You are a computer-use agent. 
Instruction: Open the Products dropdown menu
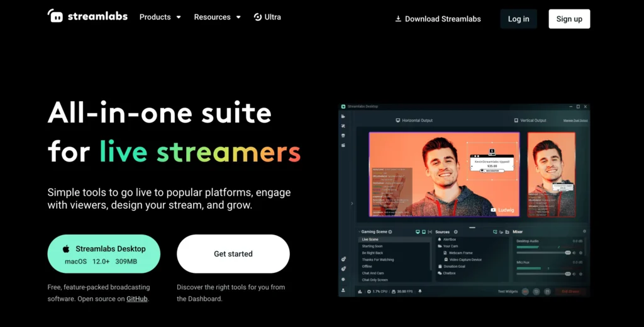tap(160, 17)
